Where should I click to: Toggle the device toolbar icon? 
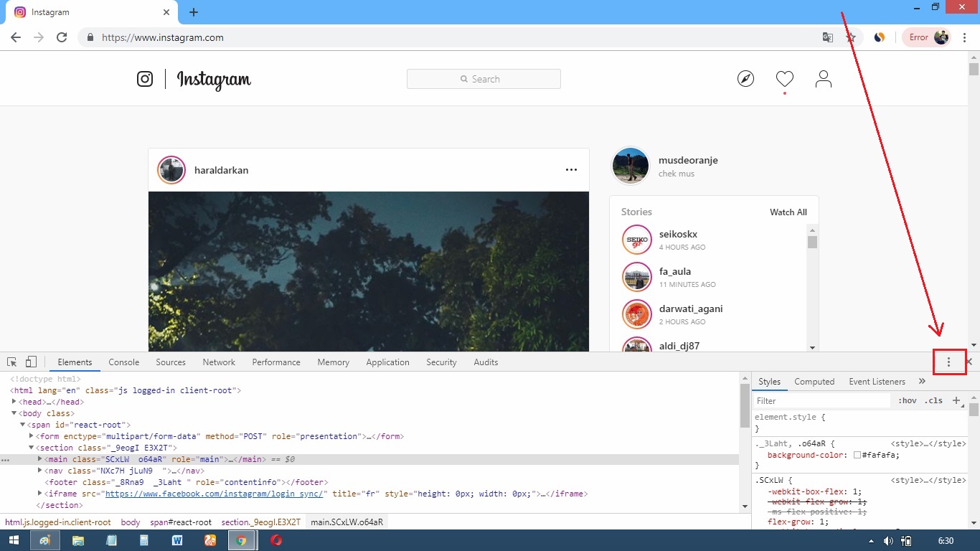point(31,362)
